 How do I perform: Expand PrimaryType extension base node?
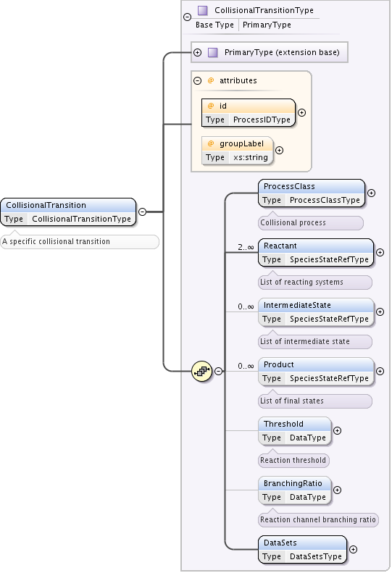(x=198, y=52)
